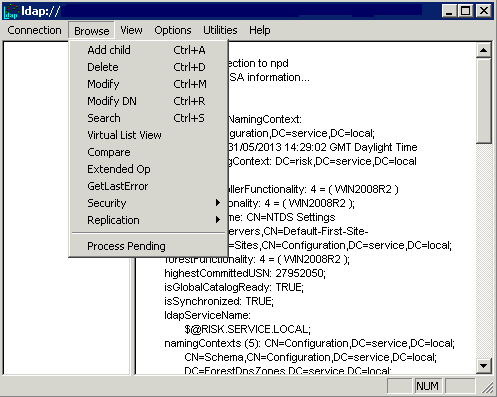
Task: Select the Delete menu entry
Action: pos(148,67)
